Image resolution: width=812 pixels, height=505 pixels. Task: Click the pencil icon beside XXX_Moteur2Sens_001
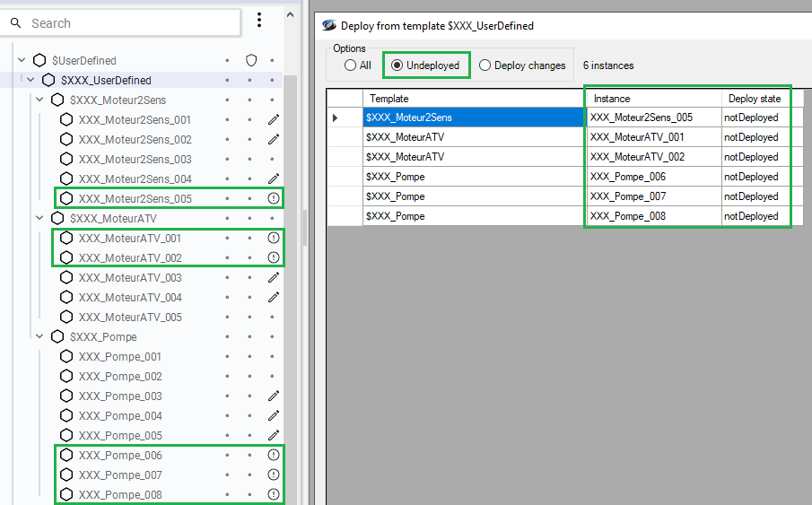pos(274,119)
